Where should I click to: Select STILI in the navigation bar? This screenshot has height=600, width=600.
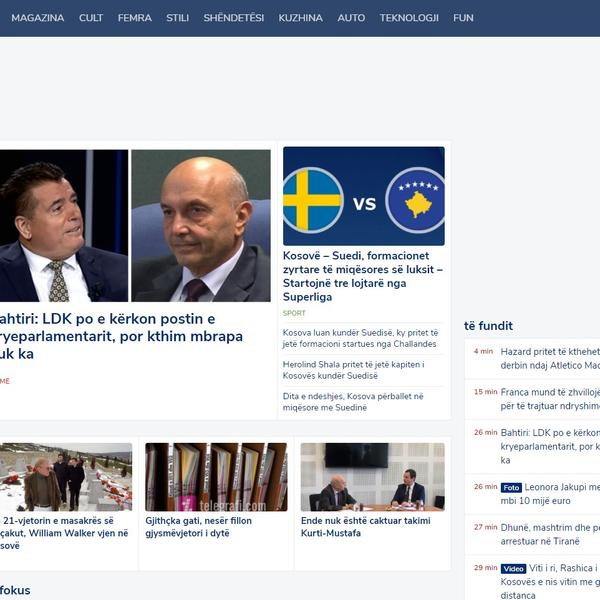tap(178, 18)
